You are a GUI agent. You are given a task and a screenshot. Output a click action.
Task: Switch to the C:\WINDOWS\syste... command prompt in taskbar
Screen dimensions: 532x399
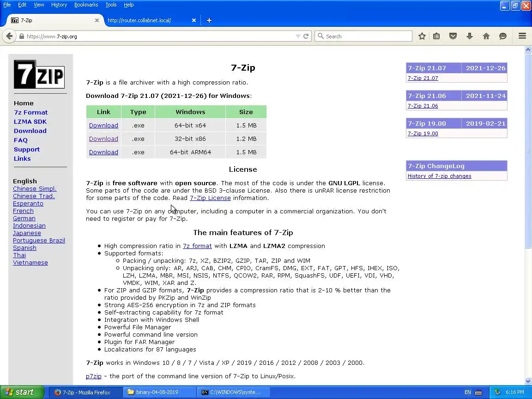[233, 392]
